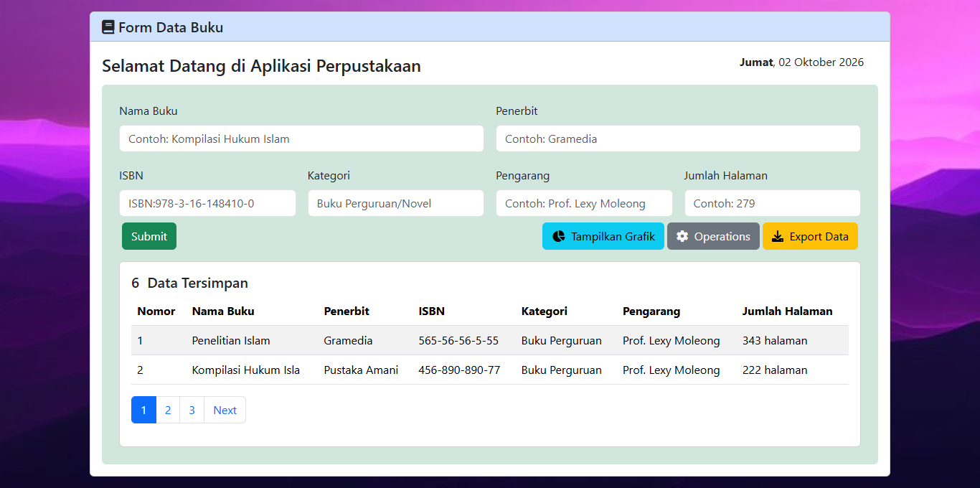Focus the Pengarang input field

click(x=584, y=203)
